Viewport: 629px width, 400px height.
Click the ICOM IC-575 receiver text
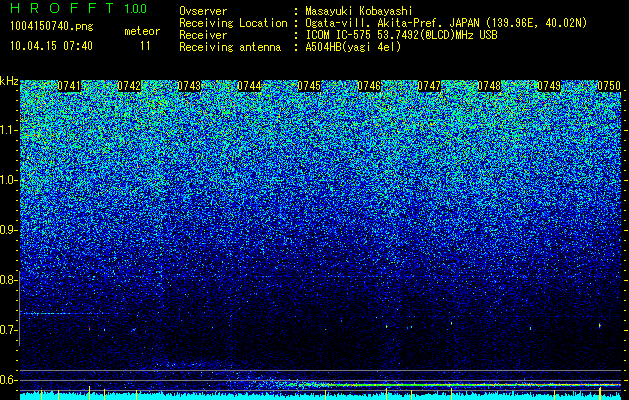point(401,35)
